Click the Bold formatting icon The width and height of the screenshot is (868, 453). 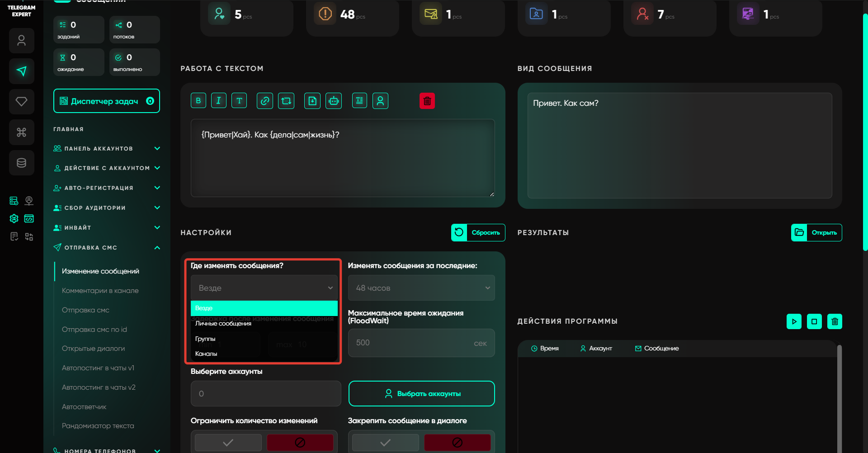pyautogui.click(x=198, y=101)
